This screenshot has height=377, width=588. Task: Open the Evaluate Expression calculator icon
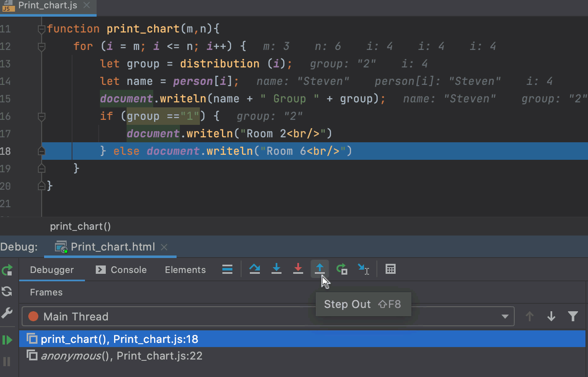(x=391, y=269)
